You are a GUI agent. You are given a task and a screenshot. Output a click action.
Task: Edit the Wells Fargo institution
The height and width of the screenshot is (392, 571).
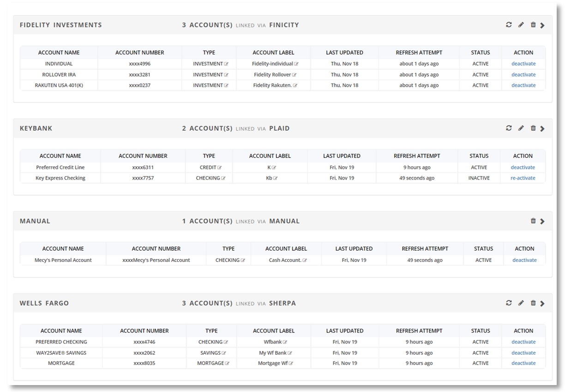point(521,303)
